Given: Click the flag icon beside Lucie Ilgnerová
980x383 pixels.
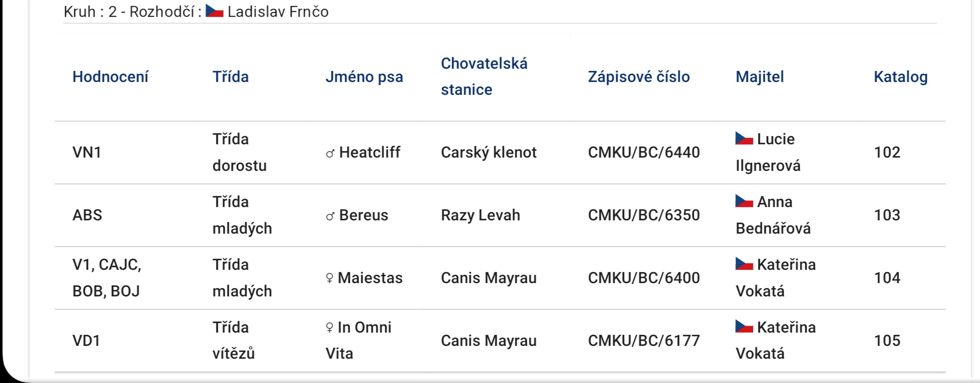Looking at the screenshot, I should click(744, 138).
